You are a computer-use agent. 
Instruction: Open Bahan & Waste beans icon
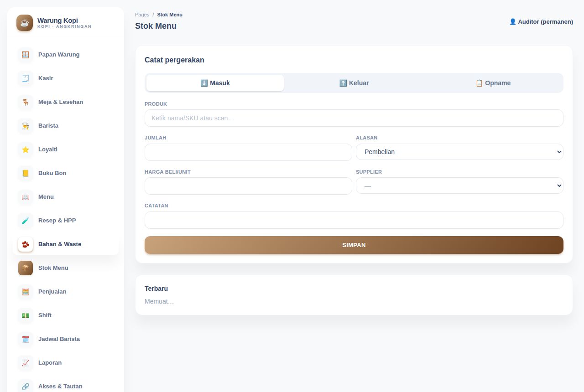tap(26, 244)
